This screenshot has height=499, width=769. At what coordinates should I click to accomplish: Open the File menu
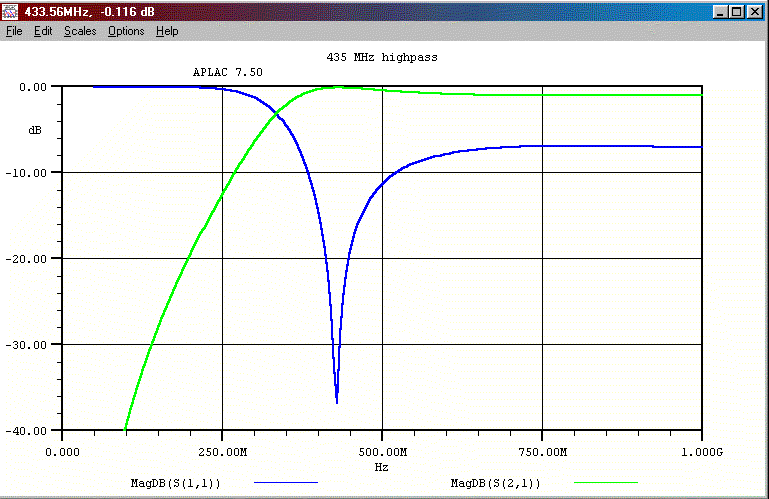(x=14, y=31)
